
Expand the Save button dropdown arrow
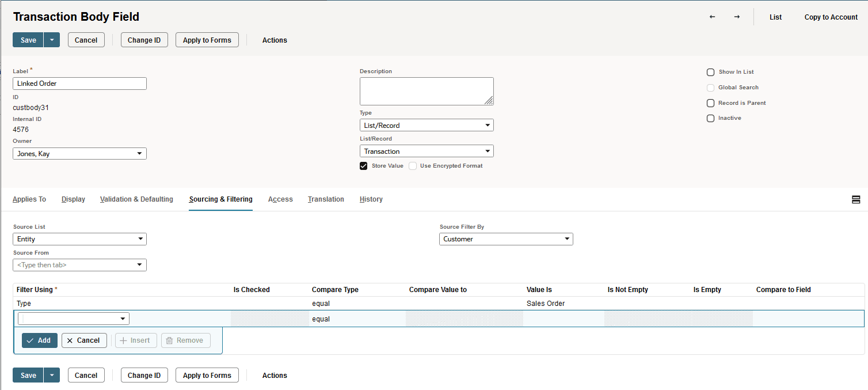[51, 40]
